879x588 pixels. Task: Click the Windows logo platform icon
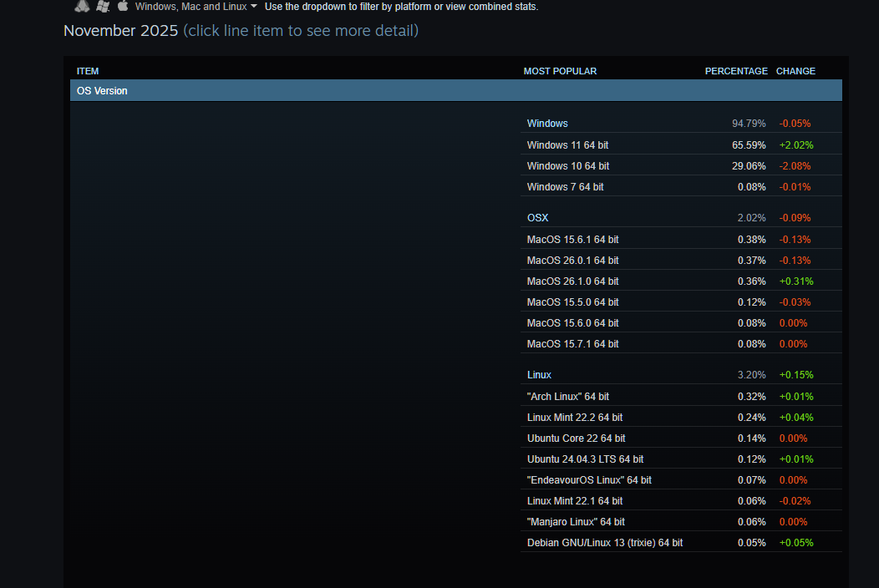(x=103, y=6)
